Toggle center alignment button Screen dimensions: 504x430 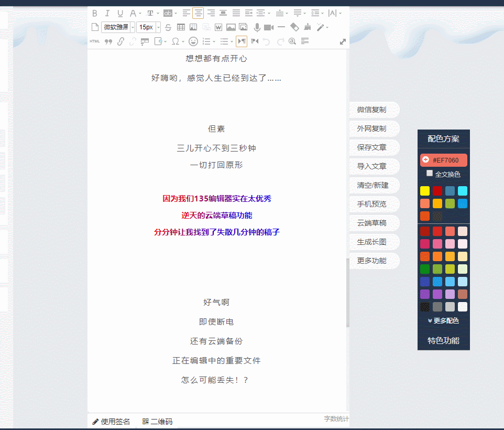coord(198,13)
